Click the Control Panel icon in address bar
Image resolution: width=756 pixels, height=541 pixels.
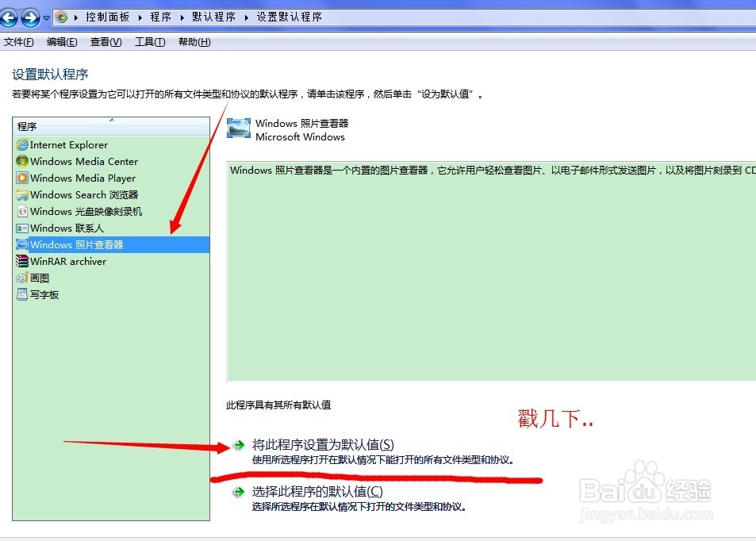pos(61,17)
